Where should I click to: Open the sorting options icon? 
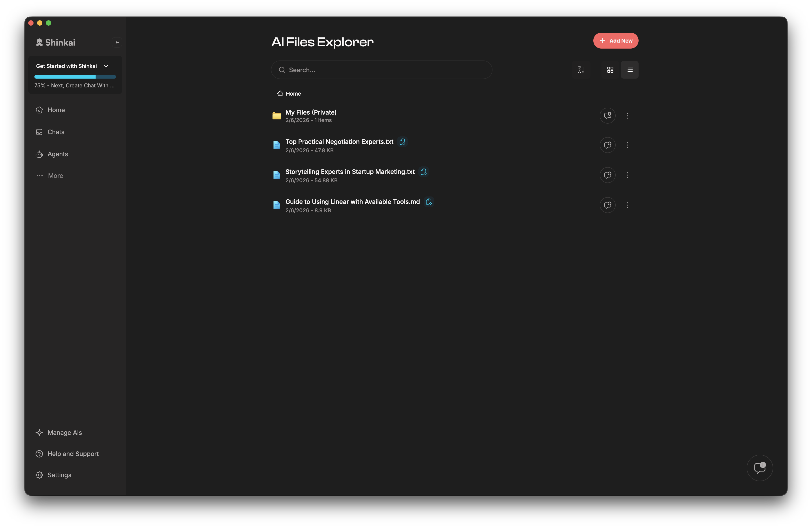point(581,70)
